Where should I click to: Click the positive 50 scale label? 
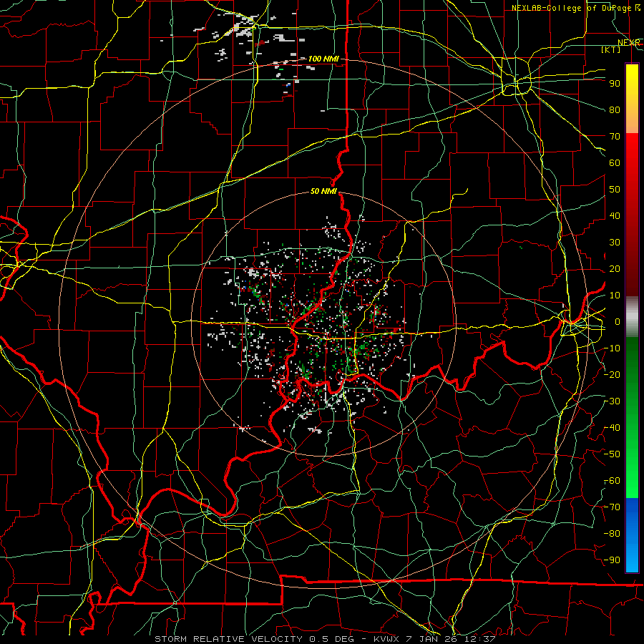click(615, 189)
